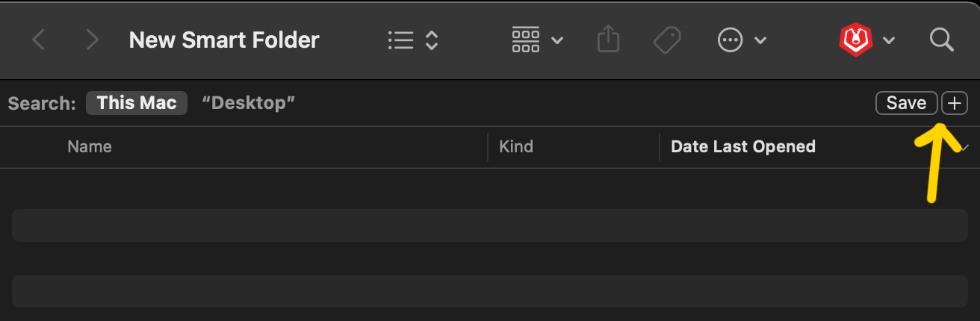Go back with the left arrow
This screenshot has height=321, width=980.
pos(39,40)
